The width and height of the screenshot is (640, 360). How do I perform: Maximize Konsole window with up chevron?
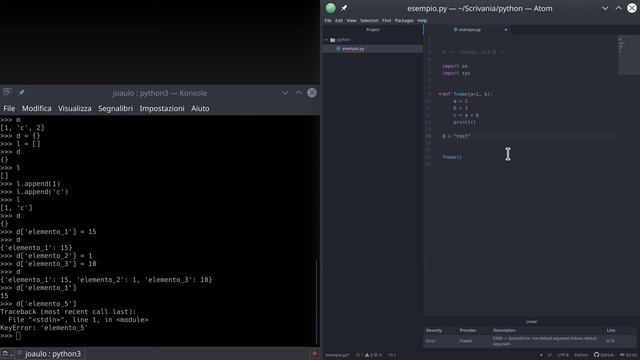pos(298,93)
